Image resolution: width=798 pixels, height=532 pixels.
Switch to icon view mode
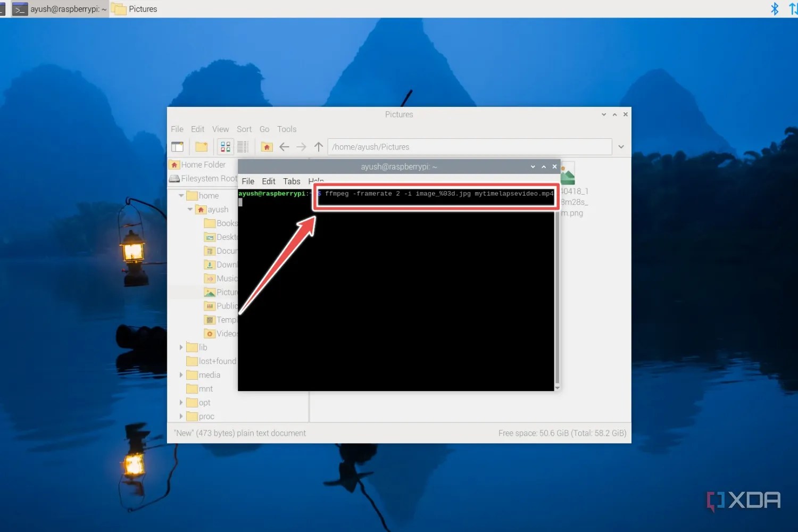pyautogui.click(x=225, y=147)
